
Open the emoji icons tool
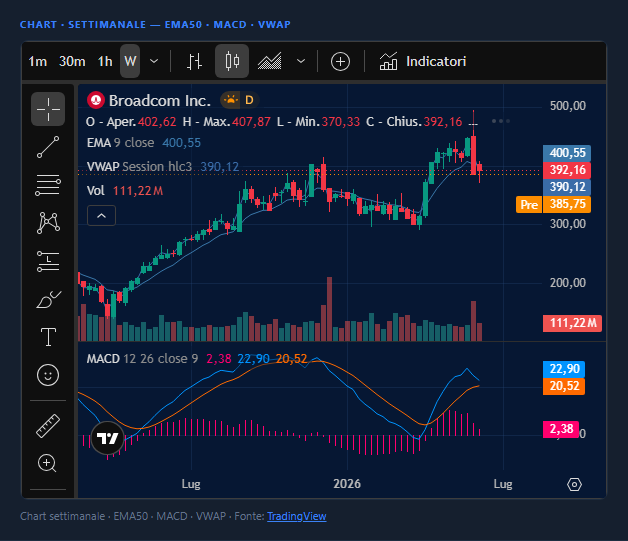pos(48,375)
